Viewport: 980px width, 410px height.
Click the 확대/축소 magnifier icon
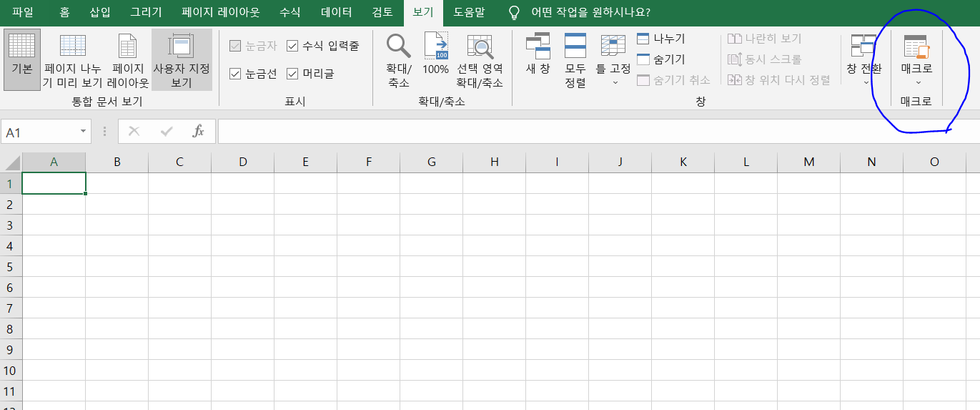coord(399,47)
